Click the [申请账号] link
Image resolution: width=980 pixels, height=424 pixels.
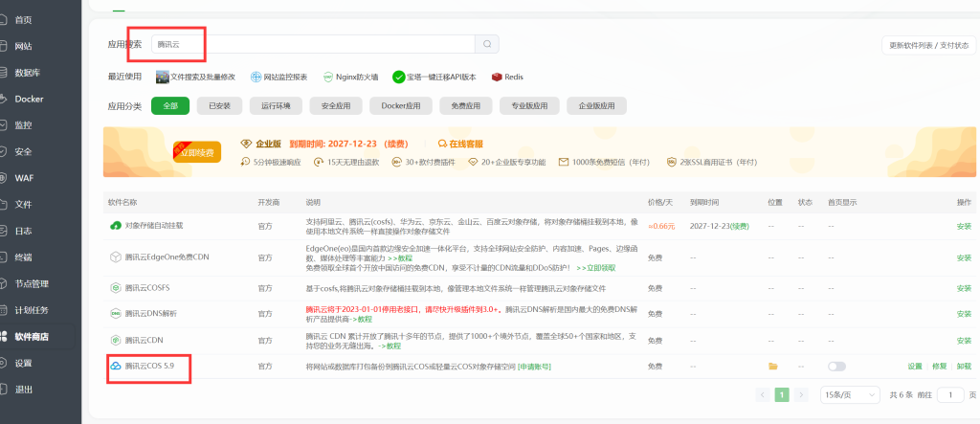534,366
